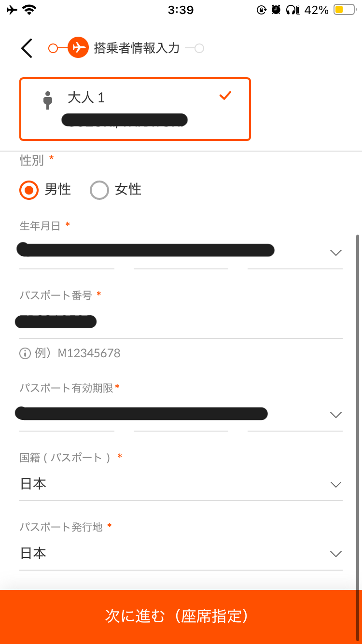Select the 大人 1 passenger tab
Image resolution: width=362 pixels, height=644 pixels.
(x=135, y=109)
